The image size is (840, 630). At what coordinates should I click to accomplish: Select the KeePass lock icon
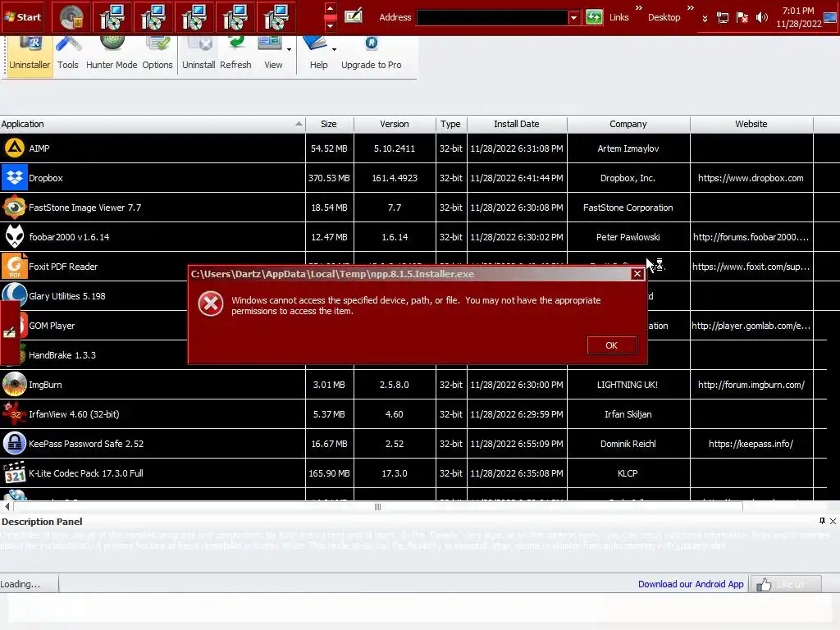tap(15, 443)
